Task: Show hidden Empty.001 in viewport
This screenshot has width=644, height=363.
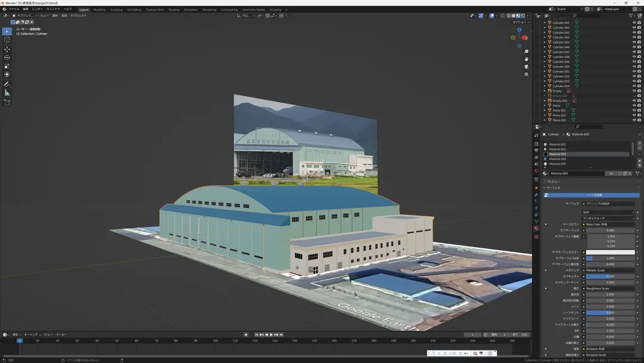Action: [x=634, y=96]
